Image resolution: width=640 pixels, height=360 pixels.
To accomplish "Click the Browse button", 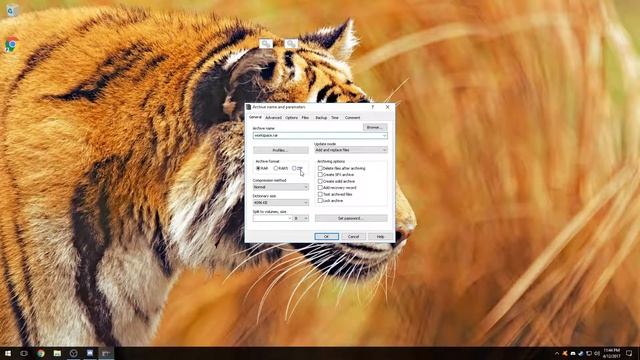I will pos(375,127).
